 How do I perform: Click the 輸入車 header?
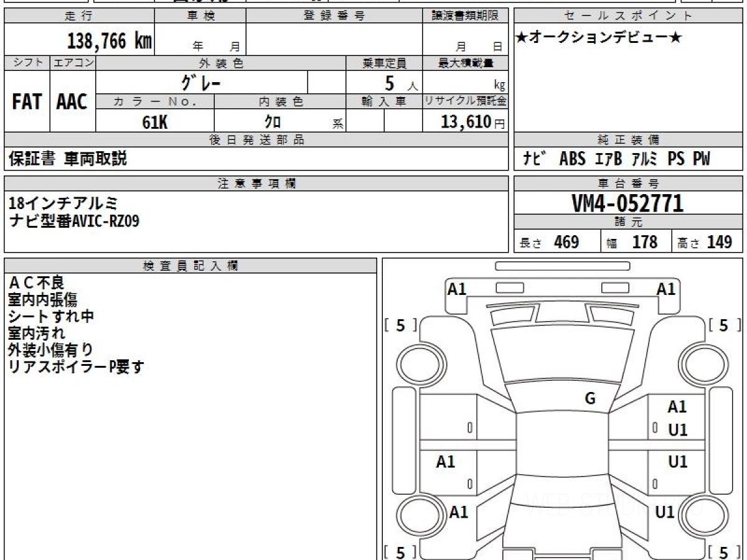click(384, 101)
